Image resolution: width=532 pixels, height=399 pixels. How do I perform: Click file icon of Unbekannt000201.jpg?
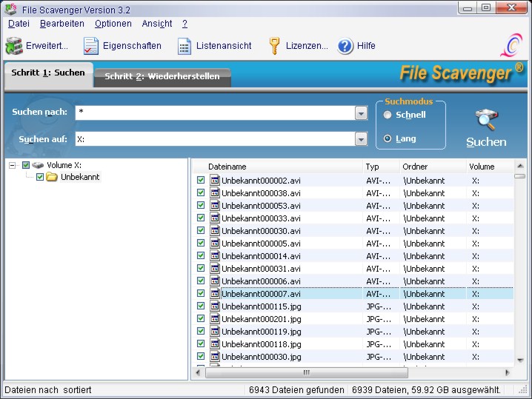click(x=214, y=318)
